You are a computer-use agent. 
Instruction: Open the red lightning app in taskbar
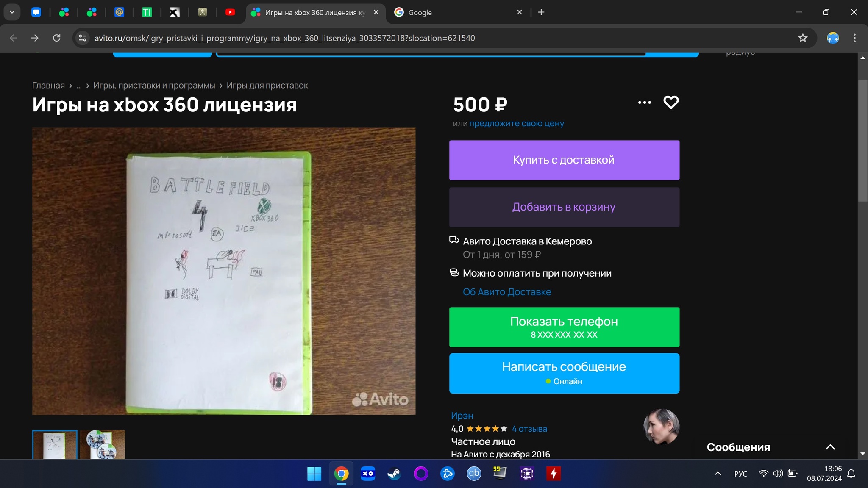pos(553,474)
